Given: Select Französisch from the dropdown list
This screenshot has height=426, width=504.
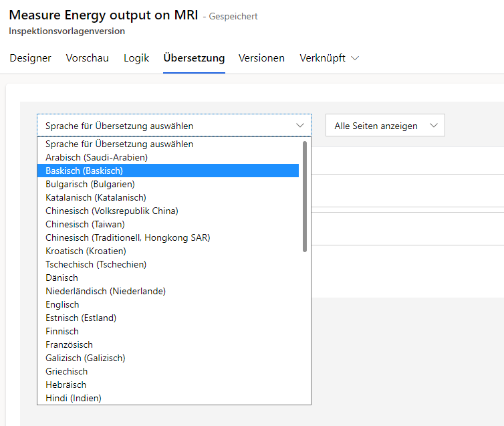Looking at the screenshot, I should [69, 344].
